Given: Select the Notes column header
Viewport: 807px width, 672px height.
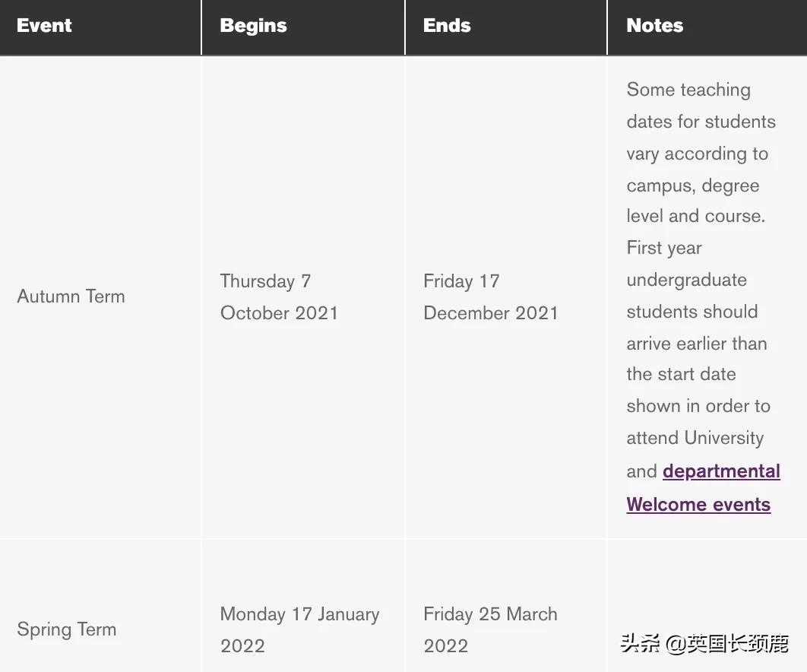Looking at the screenshot, I should (654, 26).
